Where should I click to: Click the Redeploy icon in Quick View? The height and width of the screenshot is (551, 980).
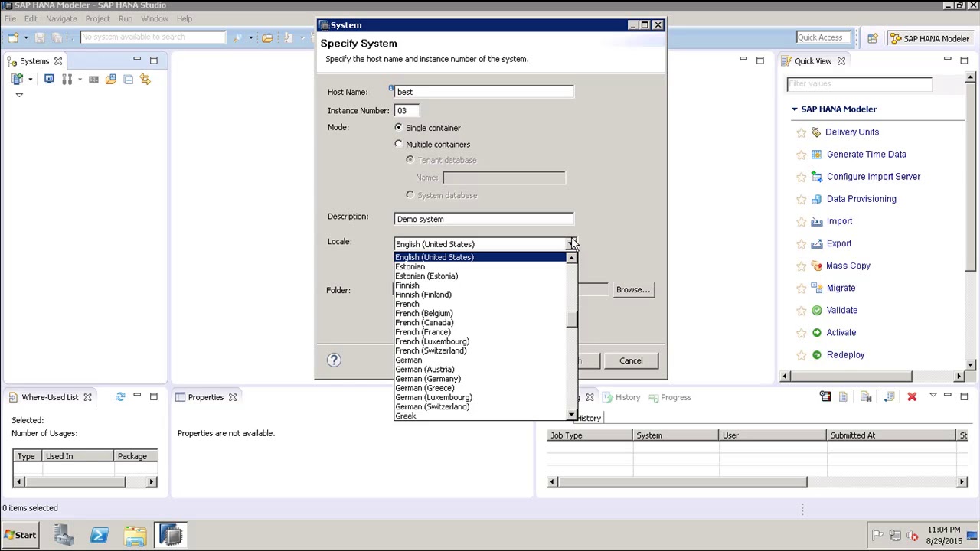816,354
